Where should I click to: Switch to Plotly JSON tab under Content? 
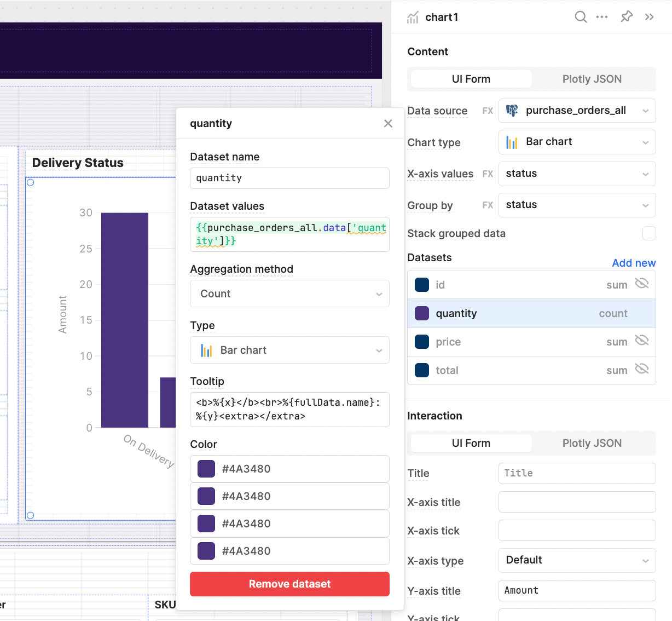(592, 79)
